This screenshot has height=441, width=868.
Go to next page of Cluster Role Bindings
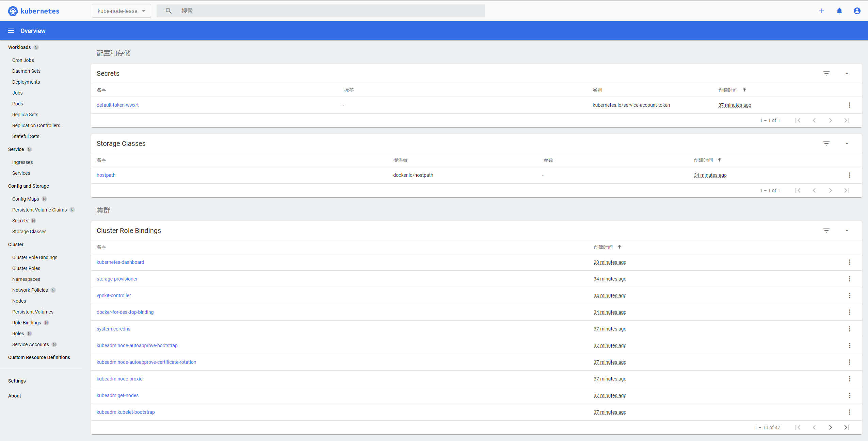point(830,427)
